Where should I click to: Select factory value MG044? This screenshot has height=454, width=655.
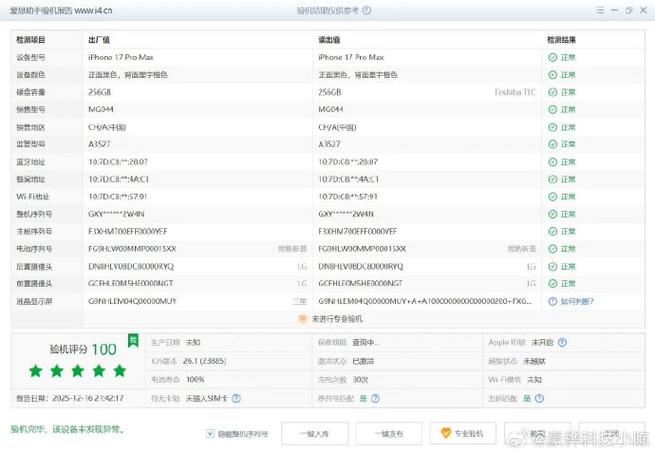[101, 109]
